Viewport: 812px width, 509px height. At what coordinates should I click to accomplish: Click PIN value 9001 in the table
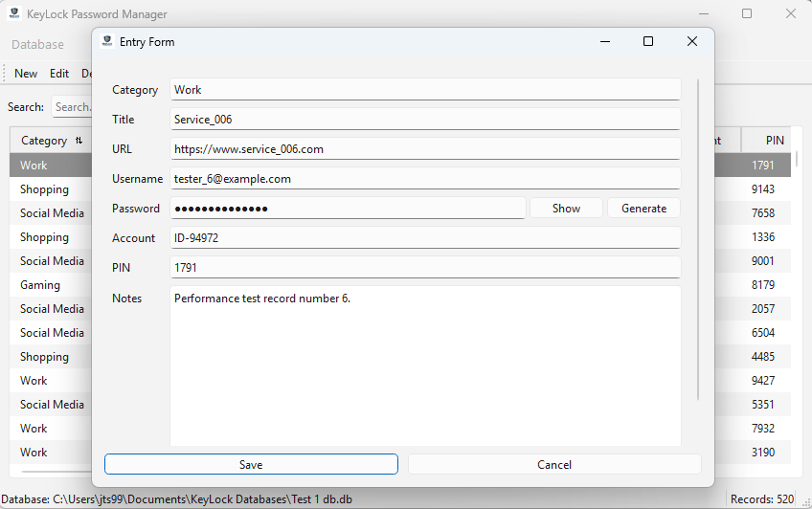point(763,260)
